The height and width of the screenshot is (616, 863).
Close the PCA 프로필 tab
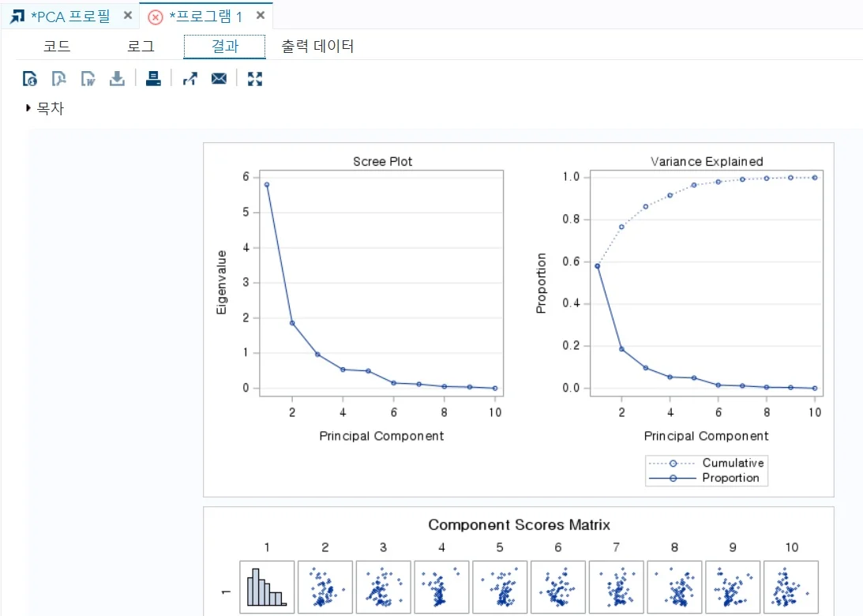tap(128, 15)
